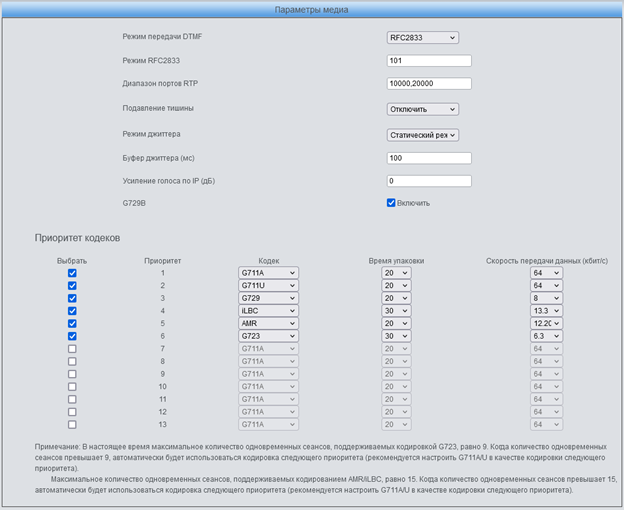Enable the priority 13 codec checkbox
The image size is (624, 510).
click(x=72, y=424)
